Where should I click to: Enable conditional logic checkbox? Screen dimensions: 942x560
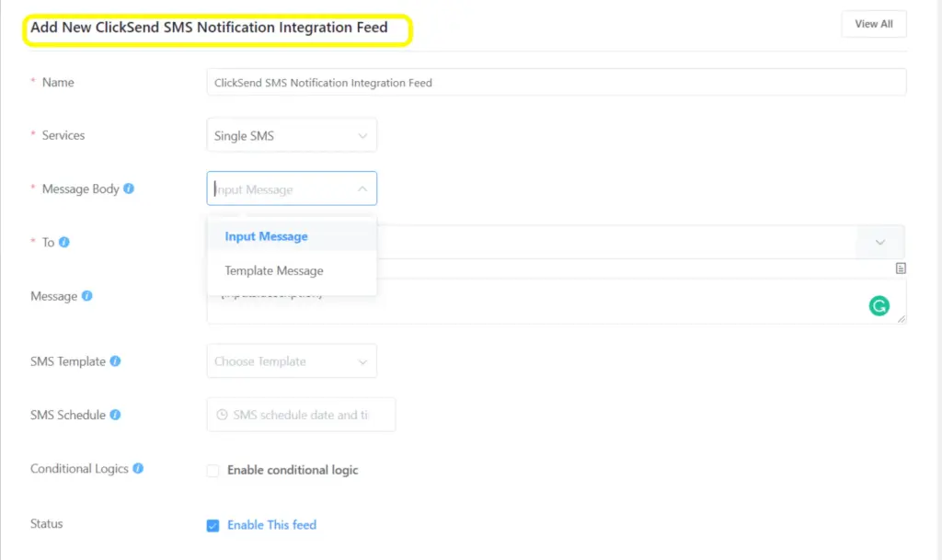pyautogui.click(x=213, y=470)
